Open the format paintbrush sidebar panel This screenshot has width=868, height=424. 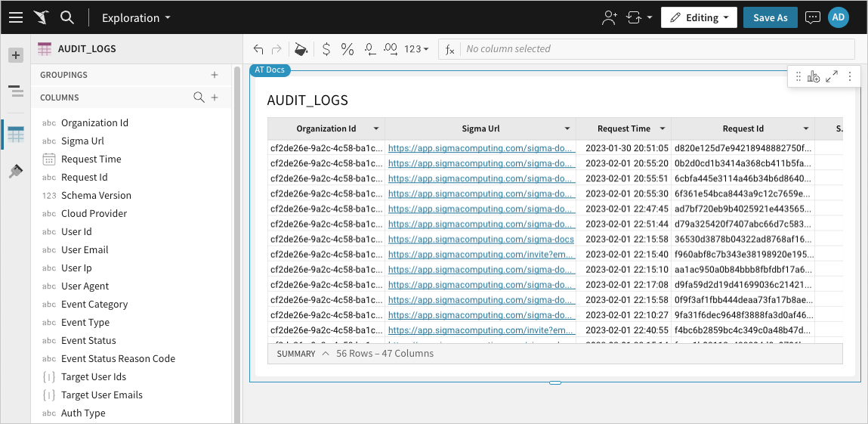pyautogui.click(x=15, y=172)
